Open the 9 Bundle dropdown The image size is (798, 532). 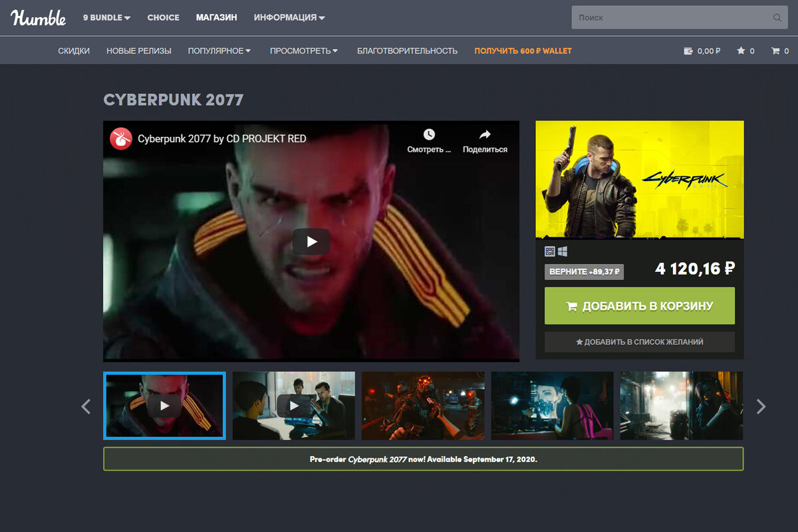[106, 17]
